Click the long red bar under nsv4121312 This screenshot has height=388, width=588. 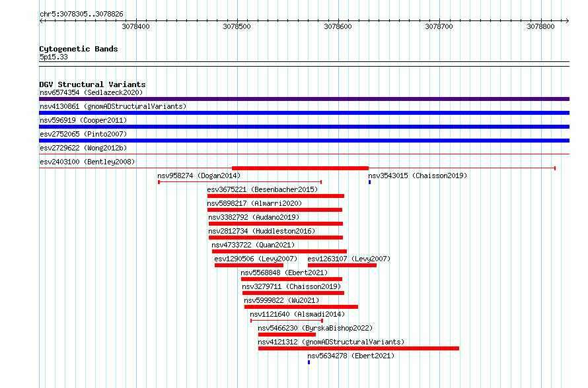pos(359,348)
